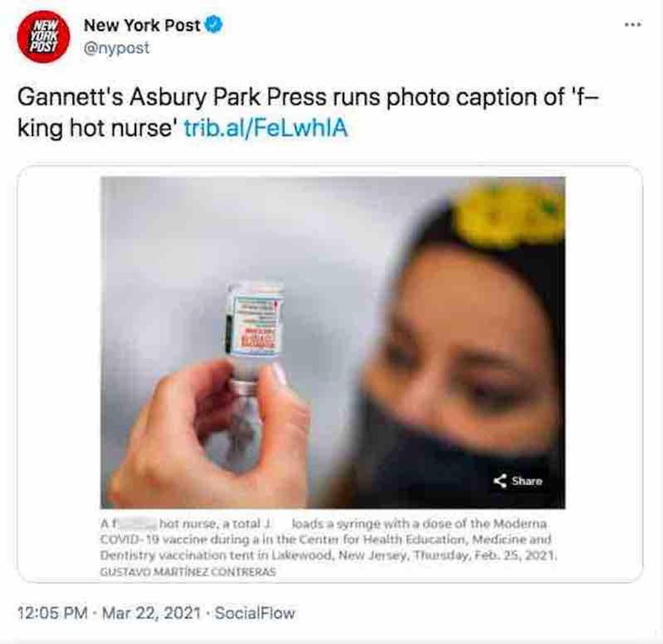Open the @nypost handle link
This screenshot has width=663, height=644.
pyautogui.click(x=116, y=48)
